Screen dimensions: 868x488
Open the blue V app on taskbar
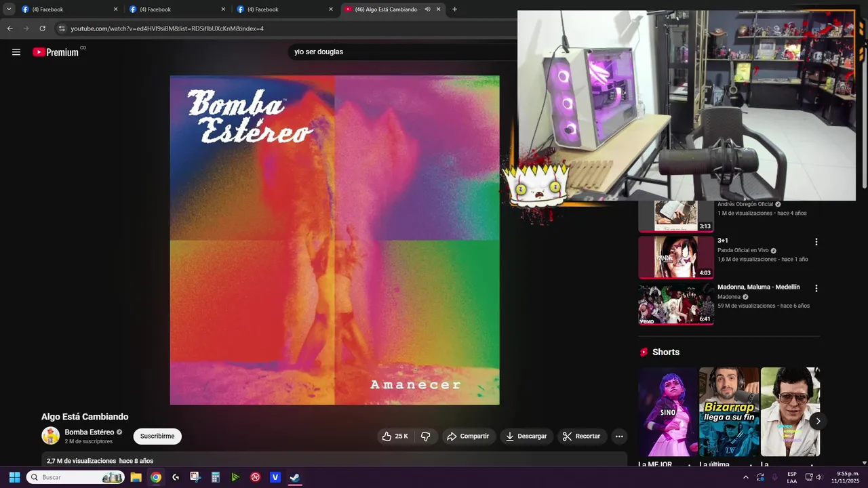click(275, 477)
